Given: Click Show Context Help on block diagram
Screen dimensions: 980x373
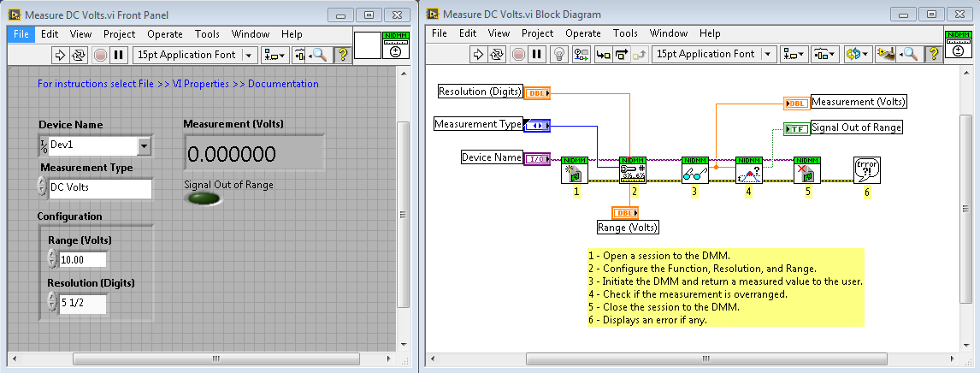Looking at the screenshot, I should [x=934, y=54].
